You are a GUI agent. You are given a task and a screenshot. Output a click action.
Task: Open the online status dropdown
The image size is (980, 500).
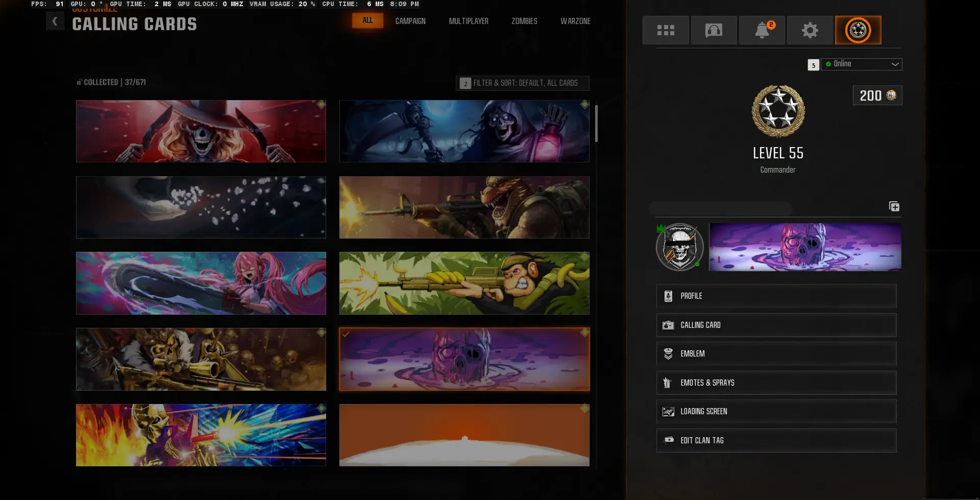pos(862,64)
